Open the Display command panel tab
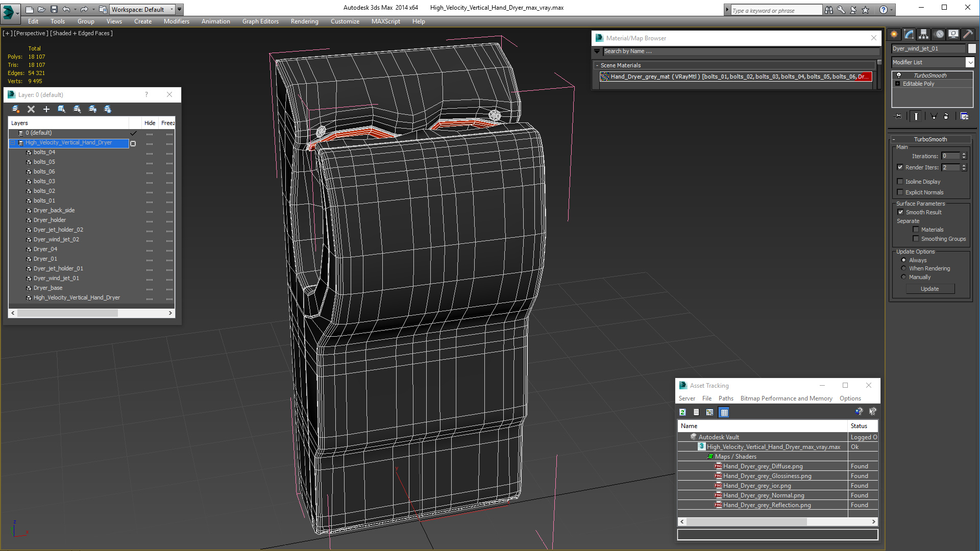Viewport: 980px width, 551px height. tap(953, 34)
